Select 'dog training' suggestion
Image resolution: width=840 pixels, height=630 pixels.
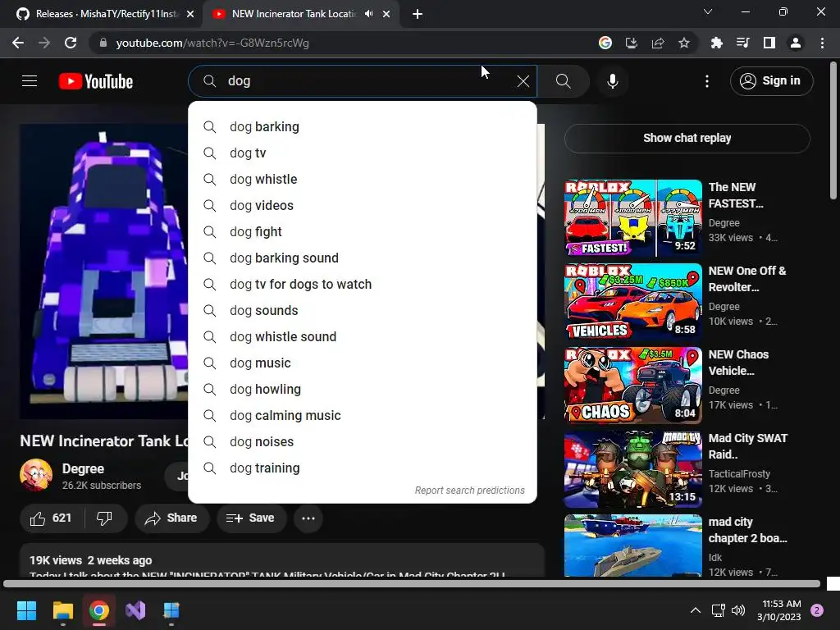pos(362,468)
